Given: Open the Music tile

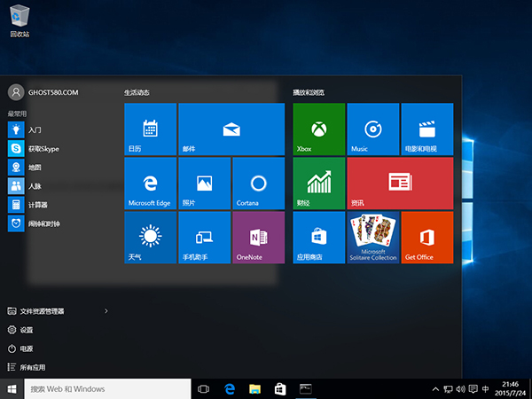Looking at the screenshot, I should coord(373,129).
